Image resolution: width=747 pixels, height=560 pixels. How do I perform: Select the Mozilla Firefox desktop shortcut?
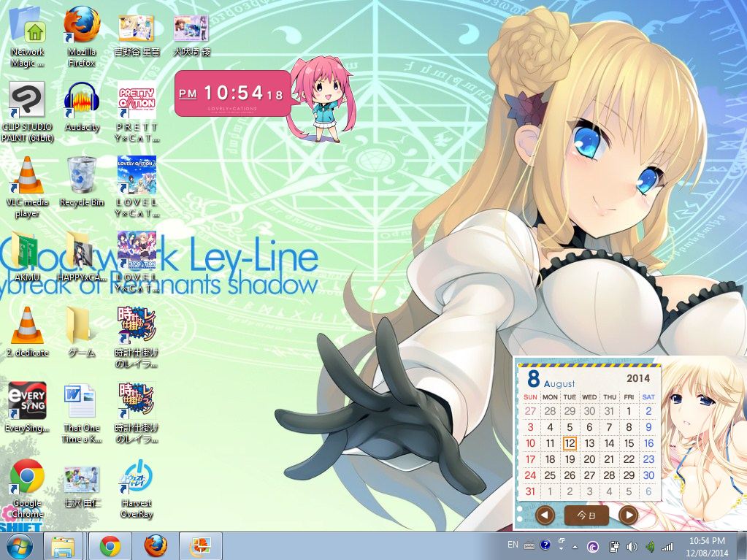pyautogui.click(x=82, y=38)
